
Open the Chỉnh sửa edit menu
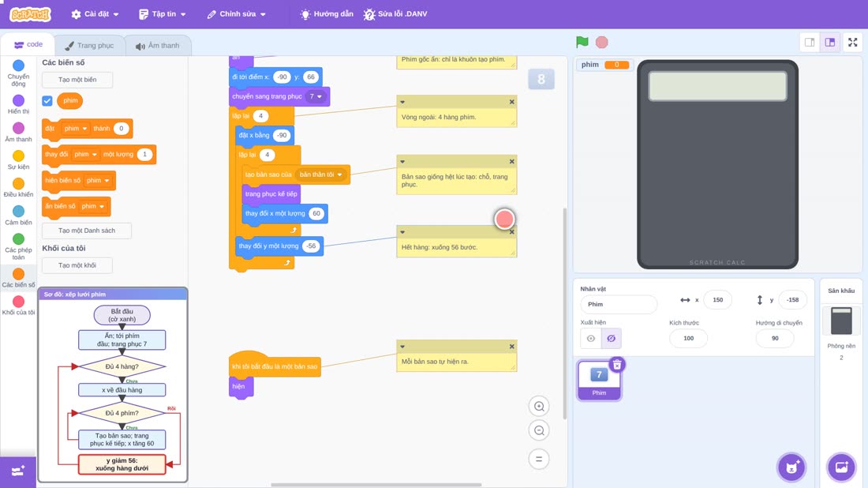(237, 14)
